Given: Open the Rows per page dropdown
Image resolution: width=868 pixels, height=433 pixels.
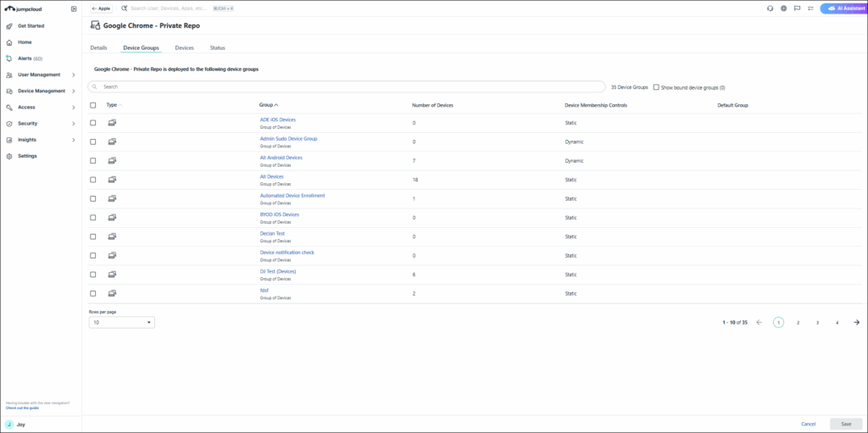Looking at the screenshot, I should (x=121, y=323).
